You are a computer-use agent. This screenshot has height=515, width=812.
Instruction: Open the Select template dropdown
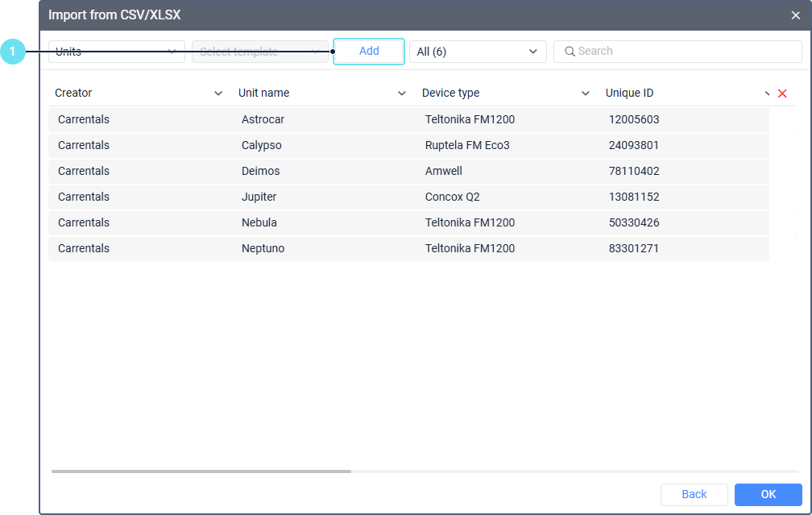click(x=259, y=52)
